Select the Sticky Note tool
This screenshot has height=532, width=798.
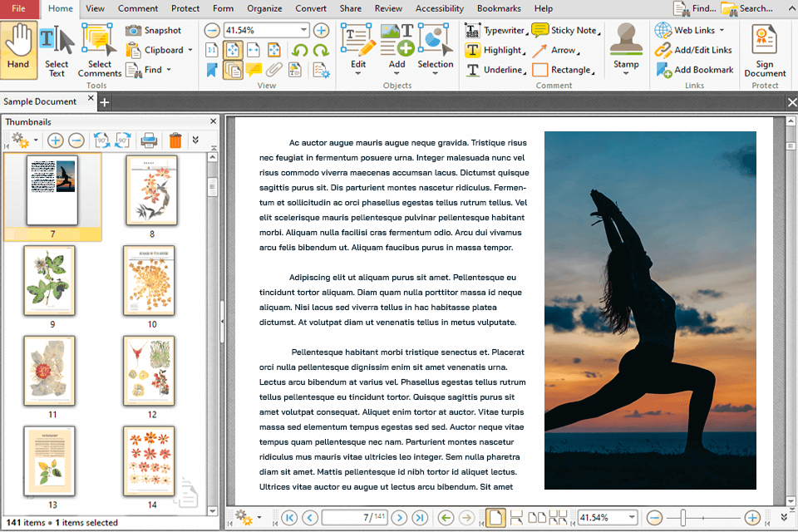(566, 31)
